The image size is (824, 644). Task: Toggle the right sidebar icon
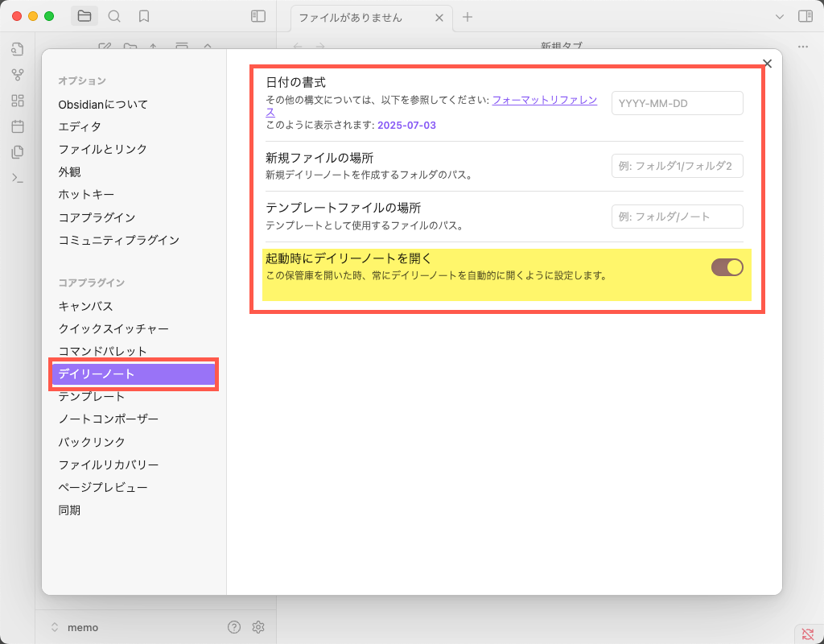point(805,16)
